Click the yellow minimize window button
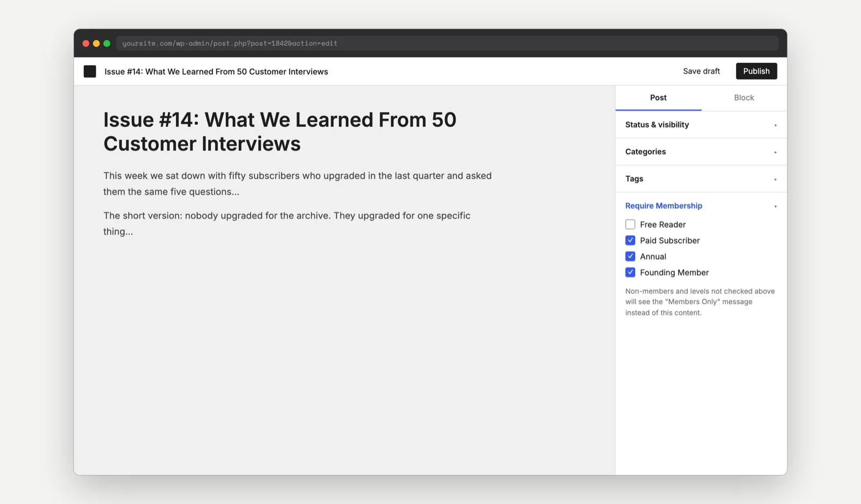This screenshot has height=504, width=861. coord(96,44)
